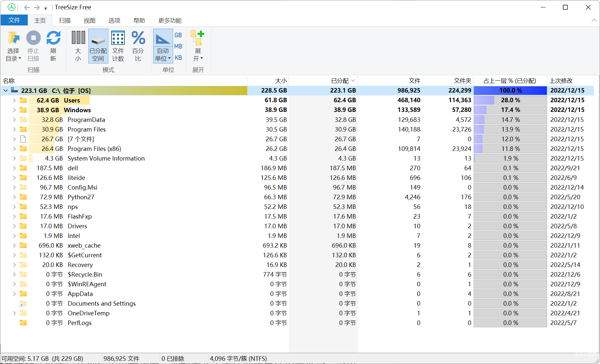Screen dimensions: 600x364
Task: Switch to Size (大小) mode
Action: (78, 46)
